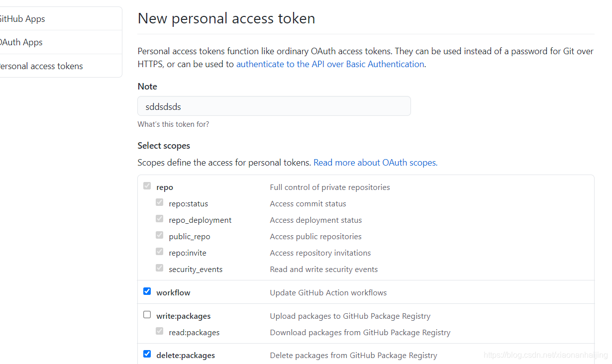Open GitHub Apps in sidebar
Image resolution: width=612 pixels, height=364 pixels.
point(22,19)
